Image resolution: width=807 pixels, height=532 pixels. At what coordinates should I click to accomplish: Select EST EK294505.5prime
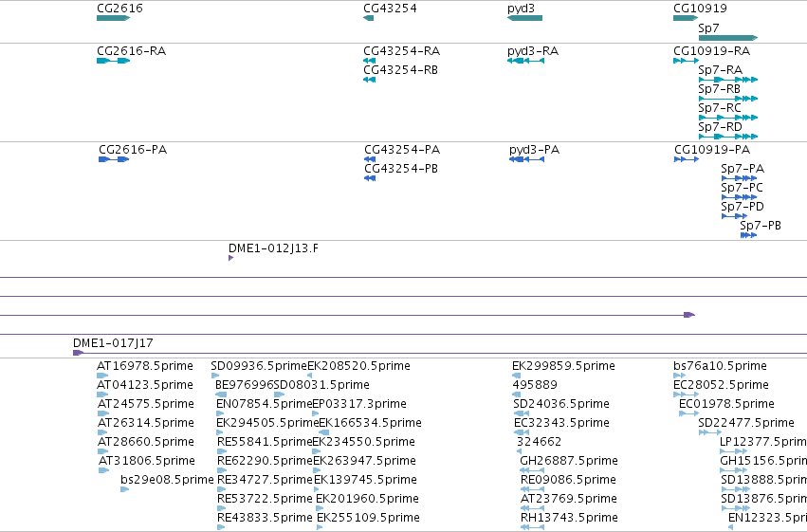(x=222, y=432)
